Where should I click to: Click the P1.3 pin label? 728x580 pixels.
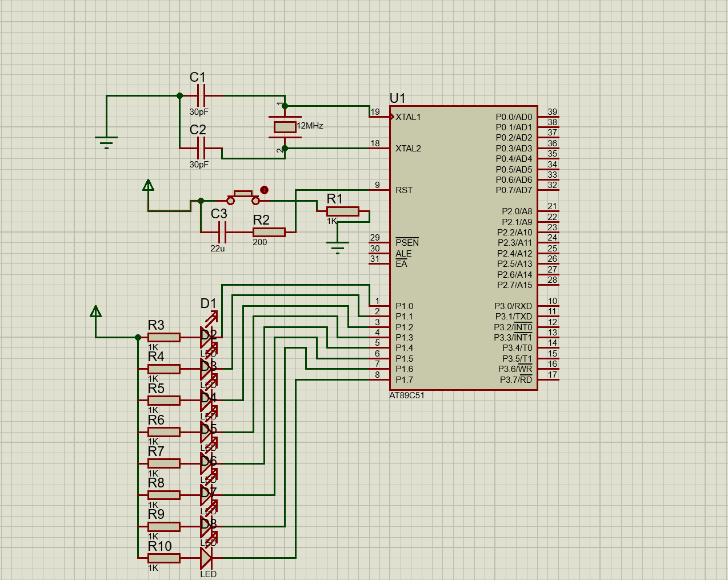[x=404, y=338]
